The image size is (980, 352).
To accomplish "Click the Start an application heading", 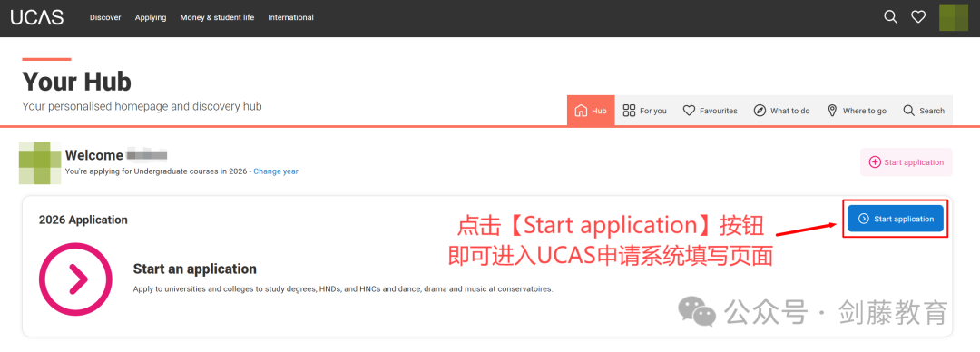I will [x=195, y=269].
